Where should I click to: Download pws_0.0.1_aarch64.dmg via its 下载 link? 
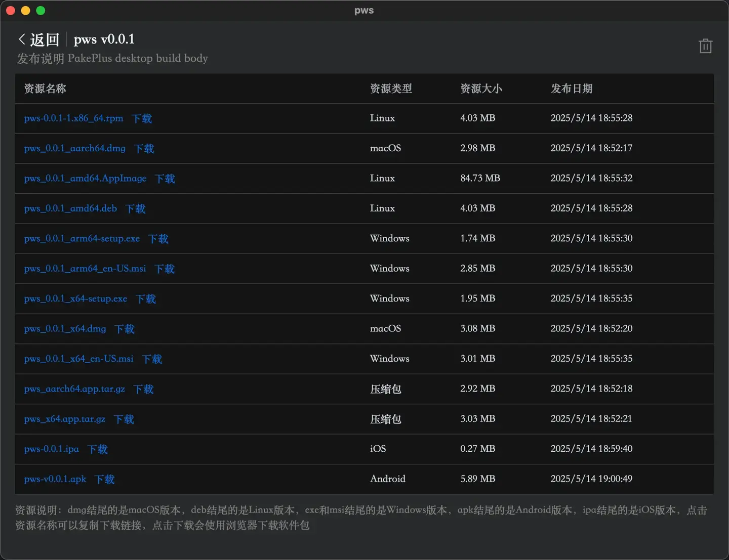coord(143,148)
